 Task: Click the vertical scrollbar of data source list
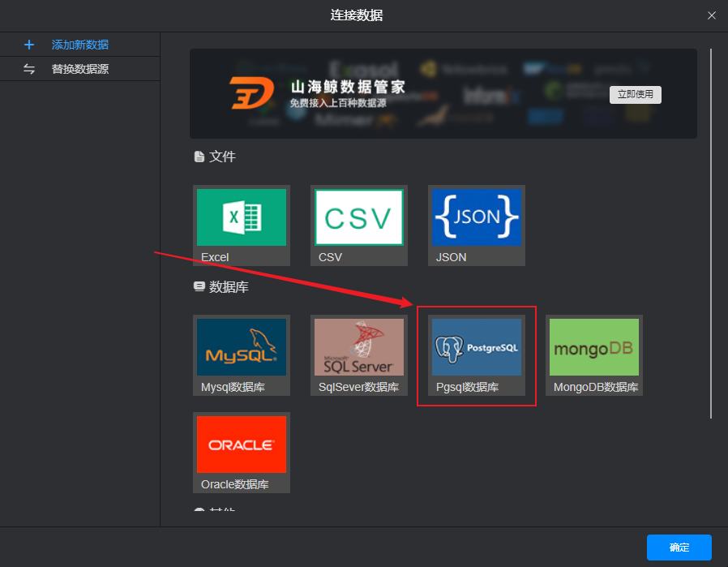(710, 233)
